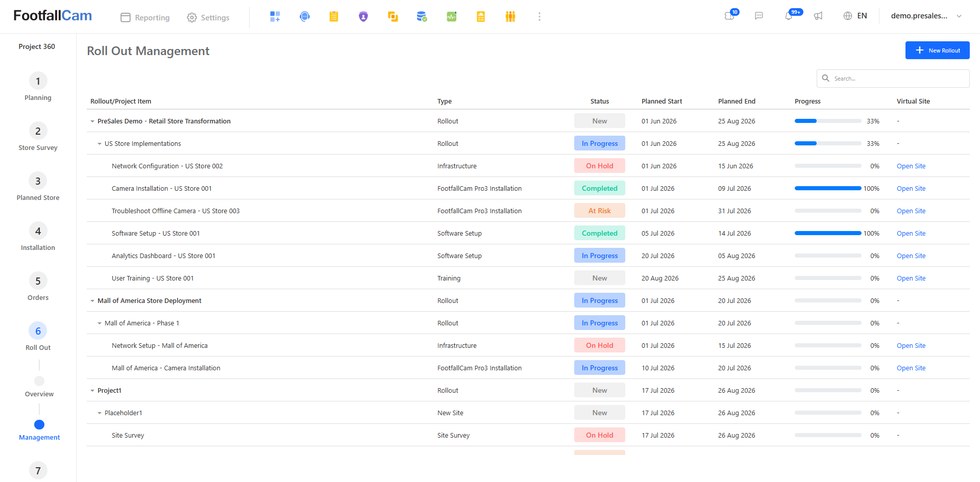Create a New Rollout
This screenshot has height=482, width=980.
tap(937, 50)
